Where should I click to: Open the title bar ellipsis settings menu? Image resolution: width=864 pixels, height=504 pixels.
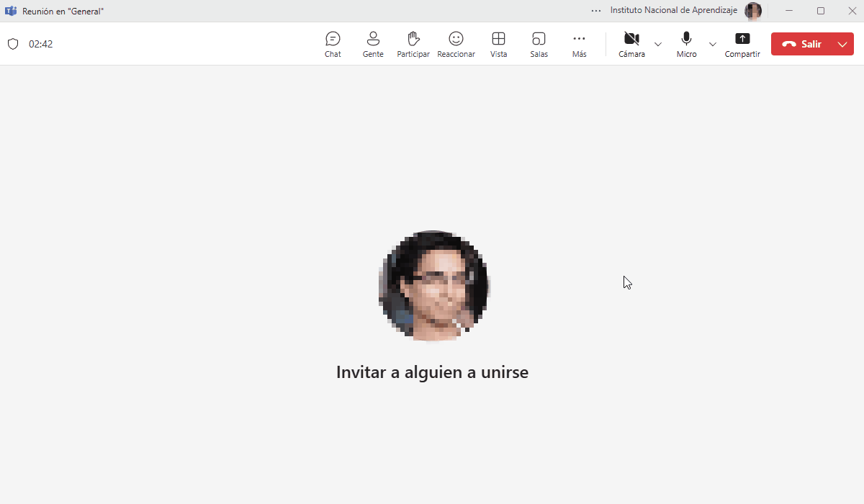[595, 11]
